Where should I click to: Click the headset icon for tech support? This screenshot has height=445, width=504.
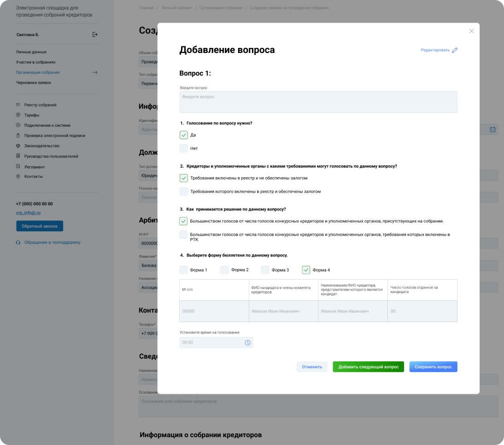click(18, 242)
